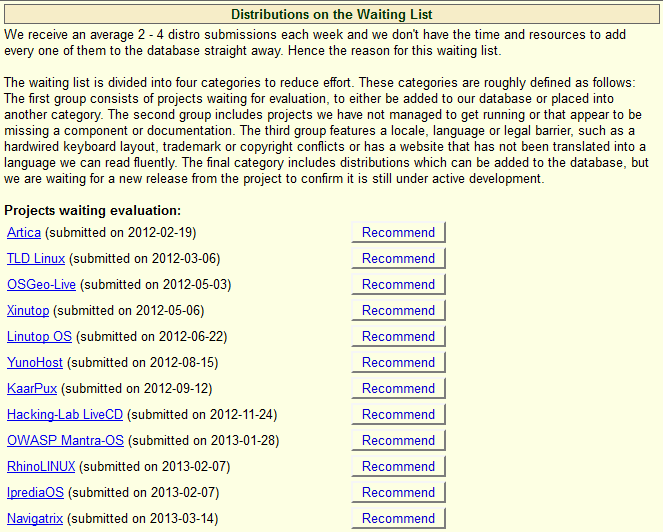The height and width of the screenshot is (532, 663).
Task: Open the OWASP Mantra-OS link
Action: tap(65, 440)
